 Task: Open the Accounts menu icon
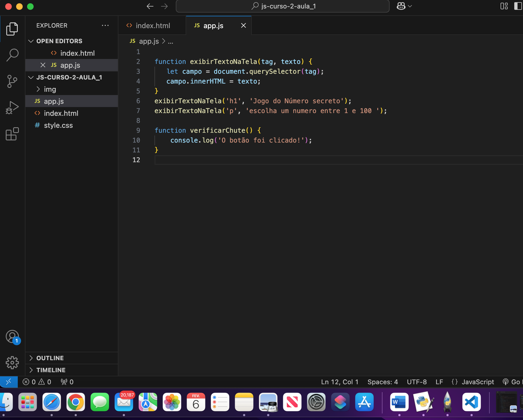click(13, 337)
